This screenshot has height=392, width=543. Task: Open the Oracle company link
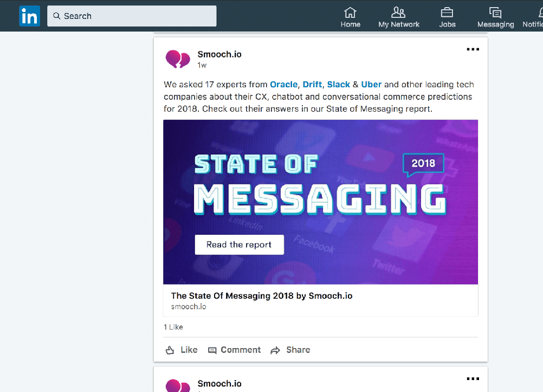[x=284, y=85]
